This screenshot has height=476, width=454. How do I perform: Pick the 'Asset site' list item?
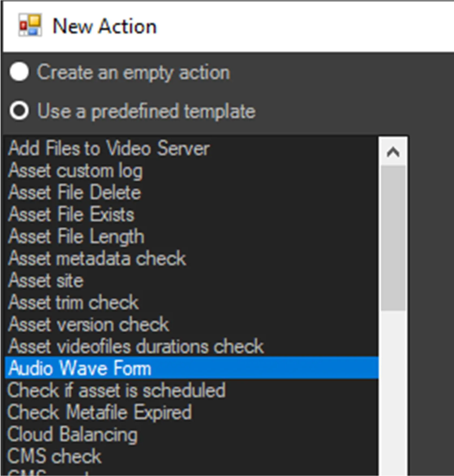(46, 280)
